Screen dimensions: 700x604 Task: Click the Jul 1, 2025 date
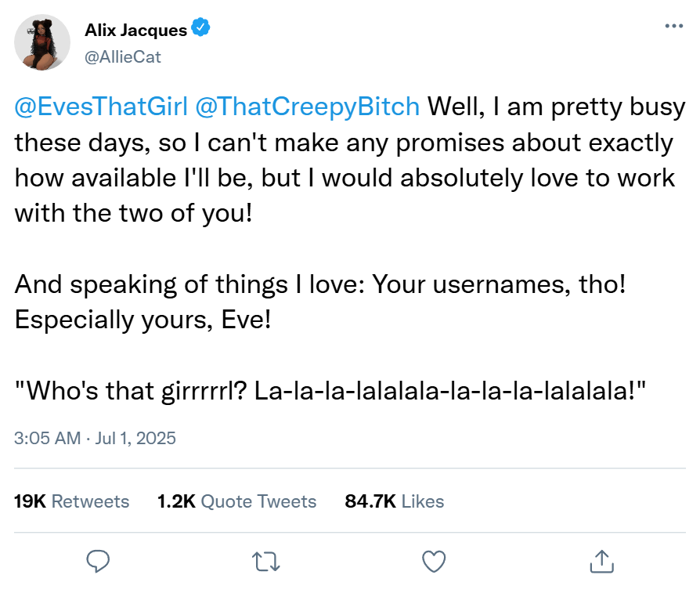(135, 438)
